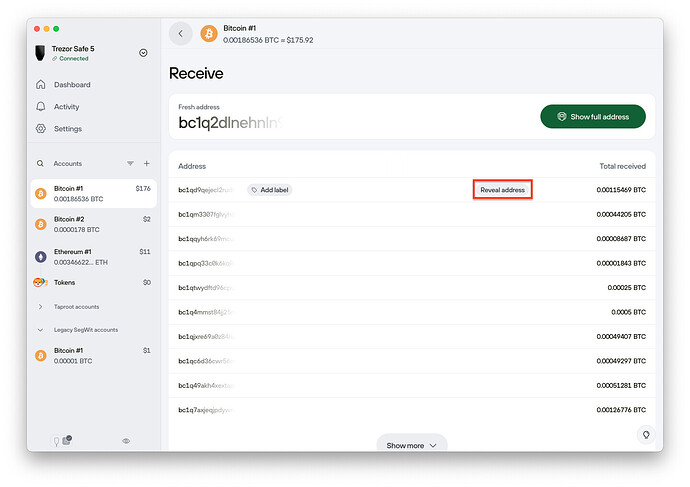Click the Settings gear icon
690x487 pixels.
40,128
